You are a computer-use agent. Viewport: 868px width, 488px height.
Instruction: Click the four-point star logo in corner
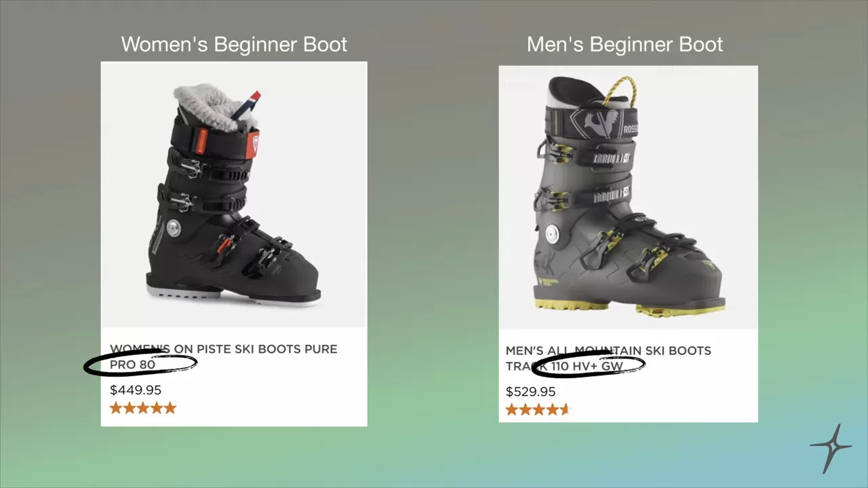click(831, 447)
